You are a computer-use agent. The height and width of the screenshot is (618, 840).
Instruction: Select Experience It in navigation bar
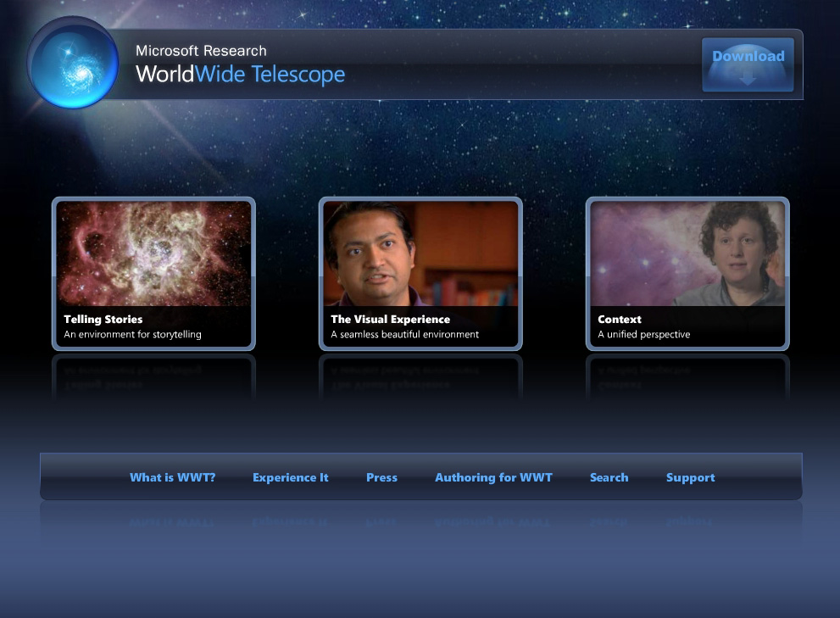click(291, 477)
